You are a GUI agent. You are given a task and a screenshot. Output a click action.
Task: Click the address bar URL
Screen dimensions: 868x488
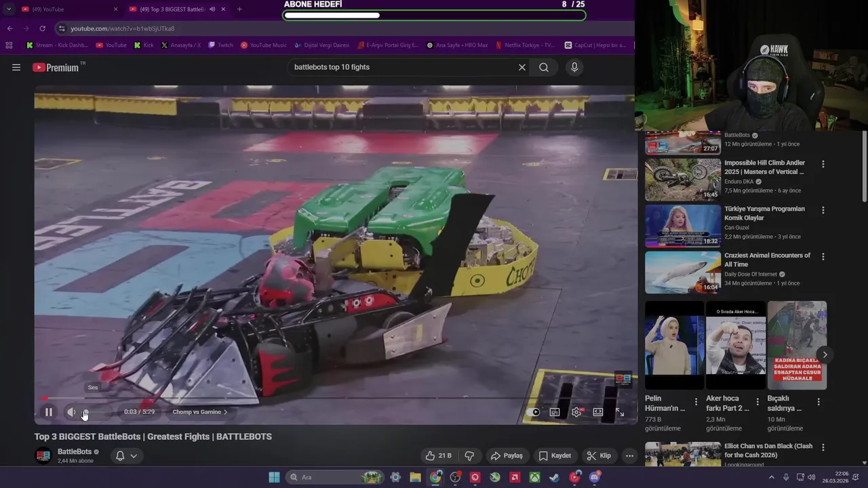123,28
